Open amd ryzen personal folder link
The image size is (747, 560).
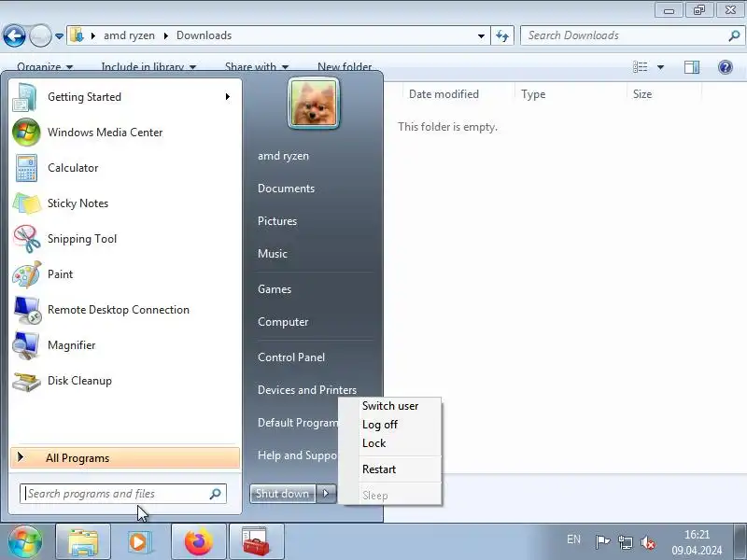[284, 156]
